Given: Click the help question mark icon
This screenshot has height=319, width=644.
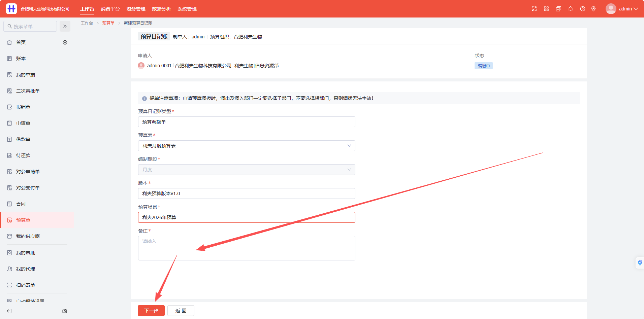Looking at the screenshot, I should tap(583, 9).
